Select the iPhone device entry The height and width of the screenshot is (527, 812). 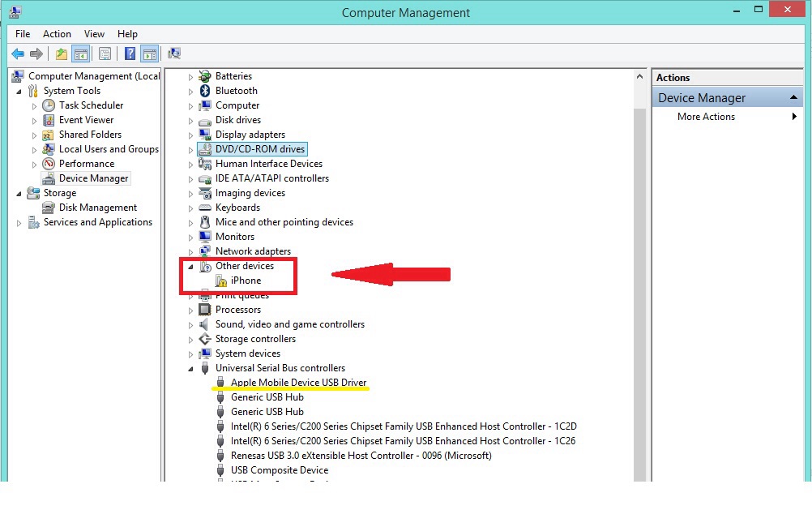pos(246,281)
